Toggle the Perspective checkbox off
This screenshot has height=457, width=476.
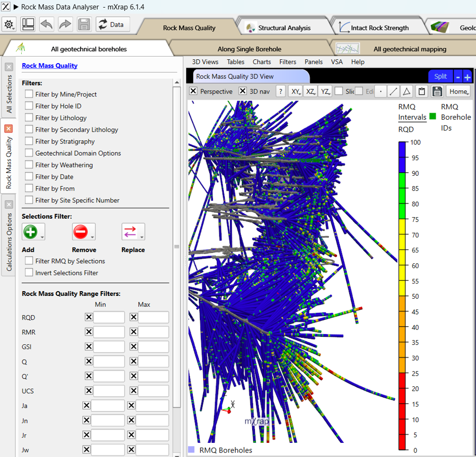193,91
